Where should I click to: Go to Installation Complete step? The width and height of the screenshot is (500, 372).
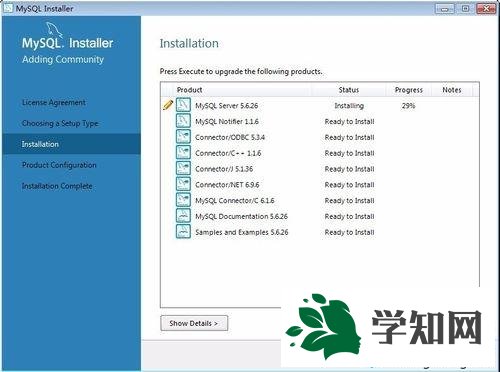(57, 186)
